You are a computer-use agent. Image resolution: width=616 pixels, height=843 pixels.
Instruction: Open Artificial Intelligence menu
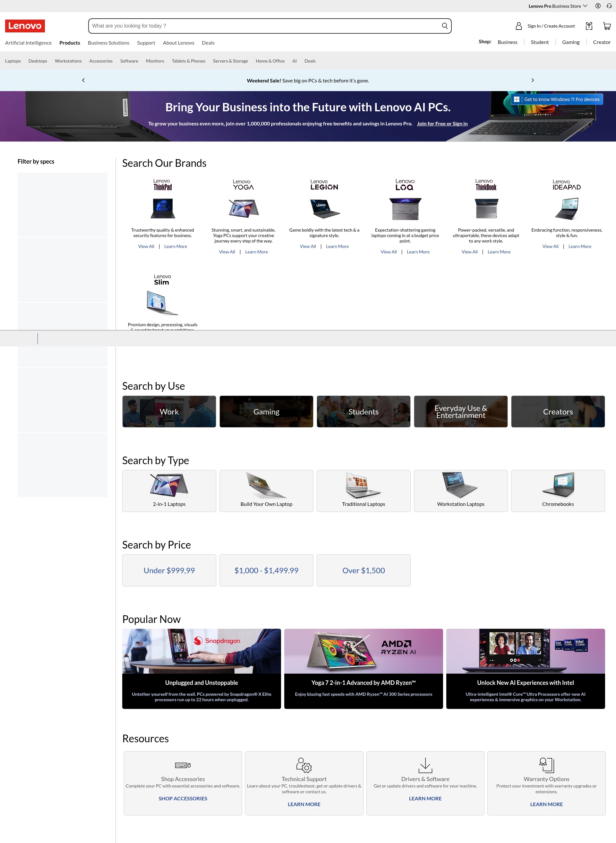click(x=28, y=43)
